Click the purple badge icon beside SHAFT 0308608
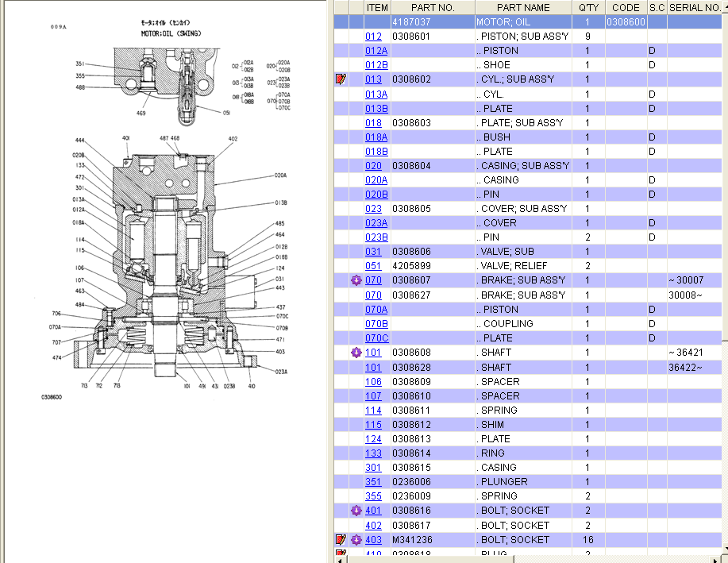Viewport: 728px width, 563px height. (x=356, y=353)
